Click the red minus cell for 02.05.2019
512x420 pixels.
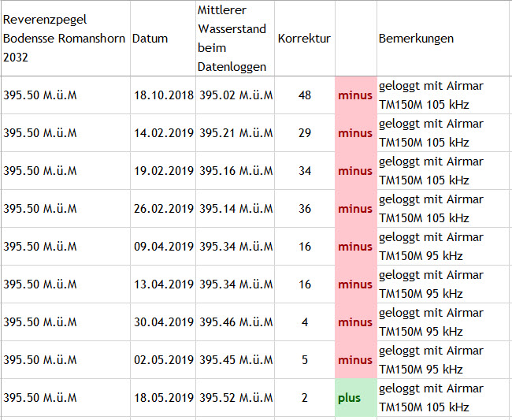355,360
